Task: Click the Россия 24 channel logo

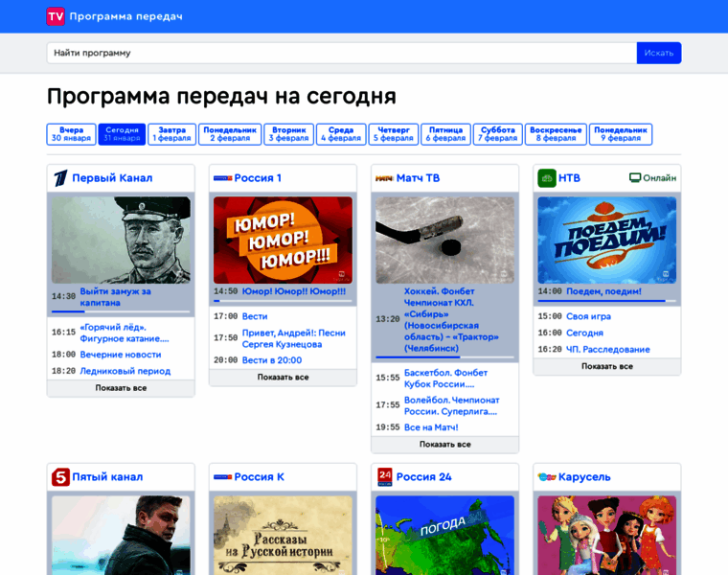Action: point(384,476)
